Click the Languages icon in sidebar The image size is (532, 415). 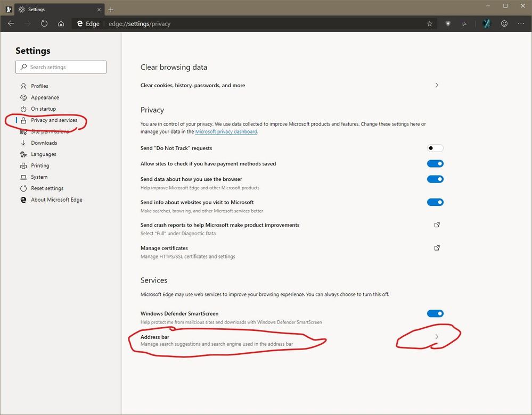(x=23, y=154)
